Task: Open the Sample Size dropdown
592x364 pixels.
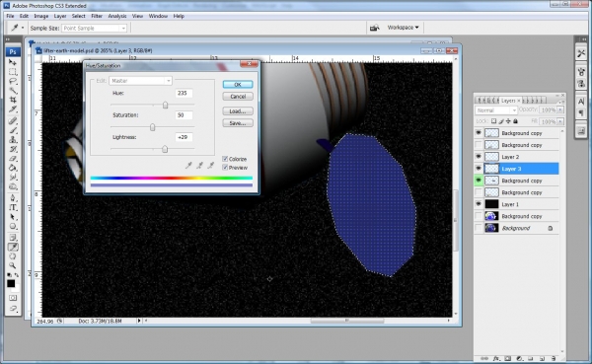Action: [x=95, y=29]
